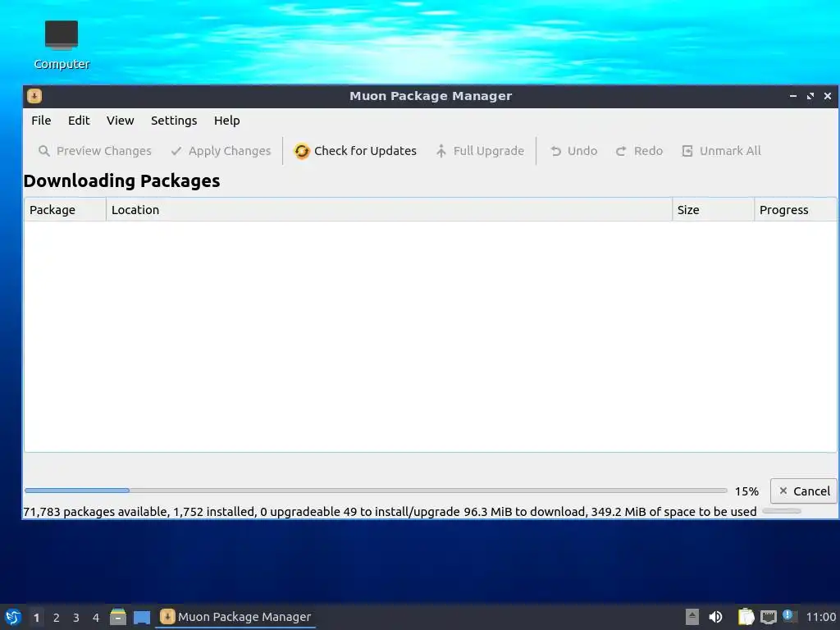
Task: Click the removable media eject tray icon
Action: coord(692,617)
